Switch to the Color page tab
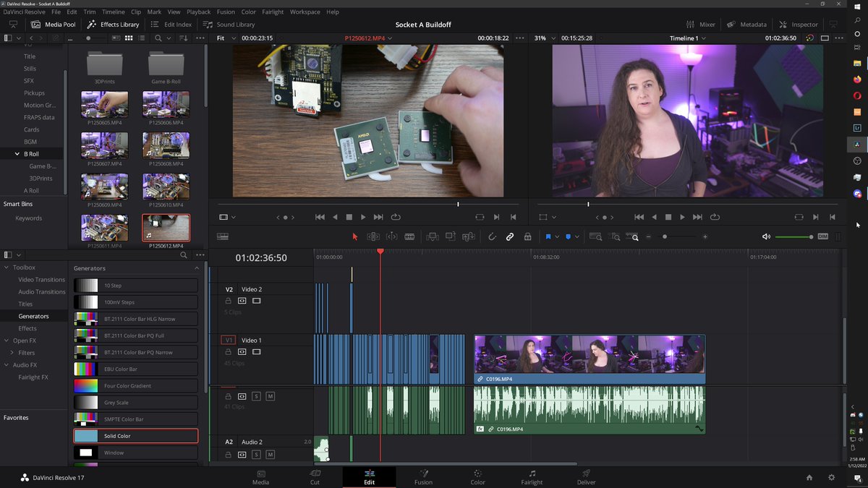The height and width of the screenshot is (488, 868). (x=478, y=477)
